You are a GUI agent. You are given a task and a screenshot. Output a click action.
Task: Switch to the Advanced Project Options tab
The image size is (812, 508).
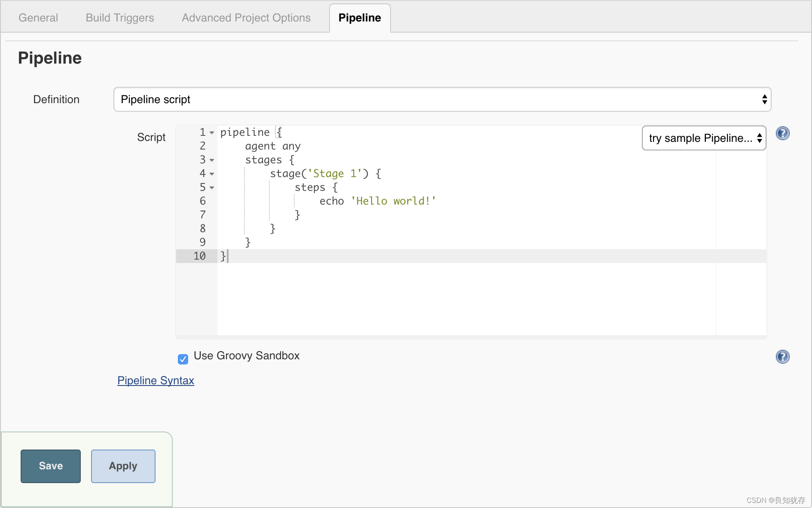pos(246,18)
